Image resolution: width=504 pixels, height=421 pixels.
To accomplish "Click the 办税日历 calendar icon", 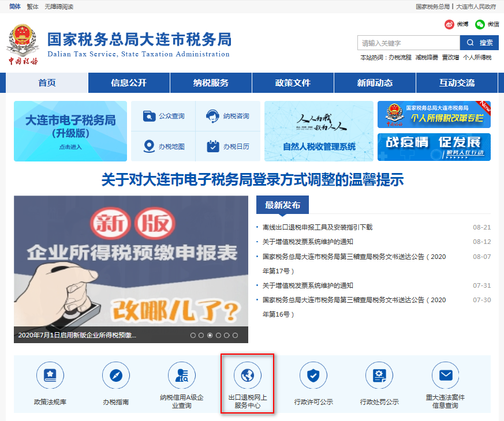I will [213, 146].
